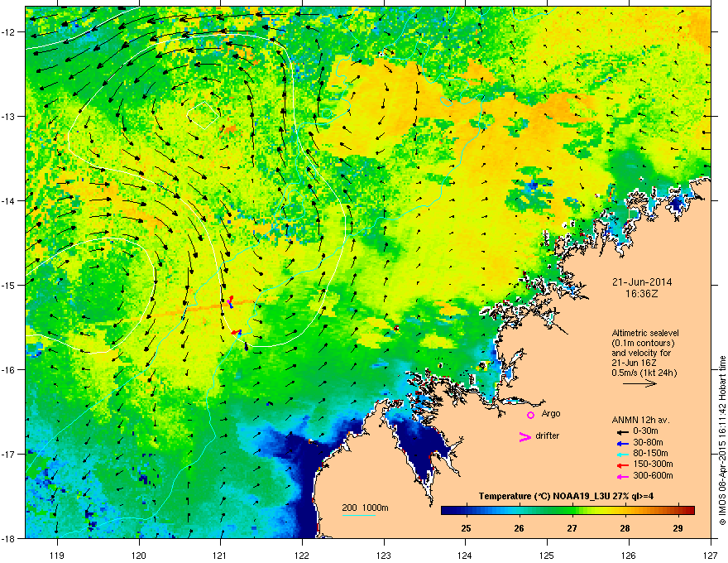
Task: Click the '150-300m' depth label
Action: [x=653, y=464]
